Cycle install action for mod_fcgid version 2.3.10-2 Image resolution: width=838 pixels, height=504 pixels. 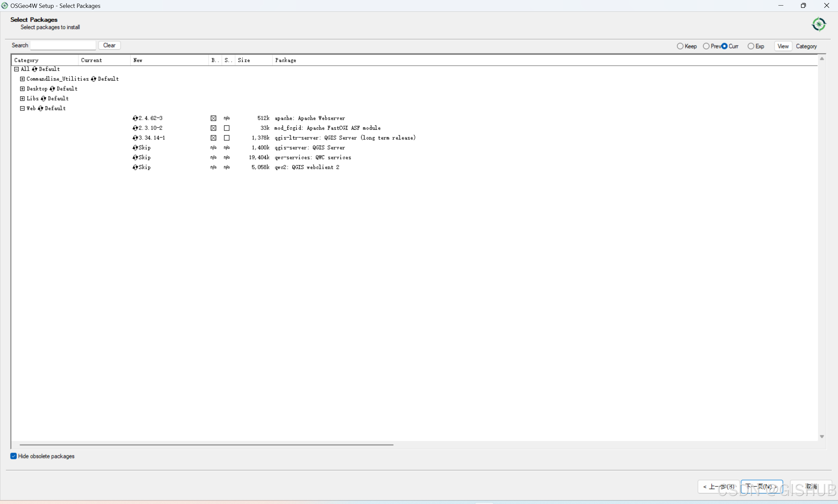(x=135, y=128)
